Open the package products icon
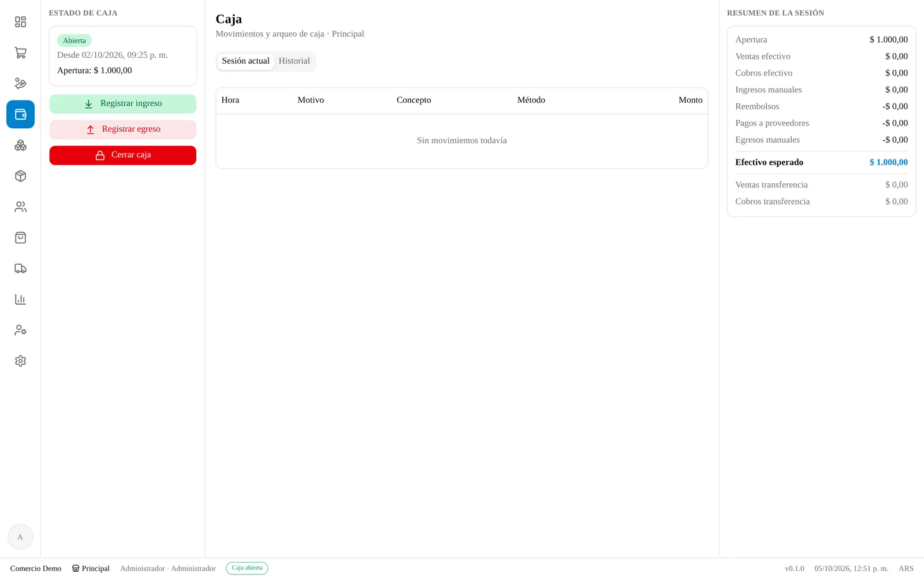Viewport: 924px width, 578px height. [20, 176]
